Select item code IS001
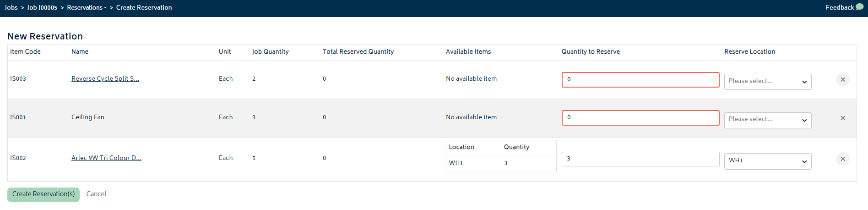This screenshot has height=210, width=868. (18, 117)
